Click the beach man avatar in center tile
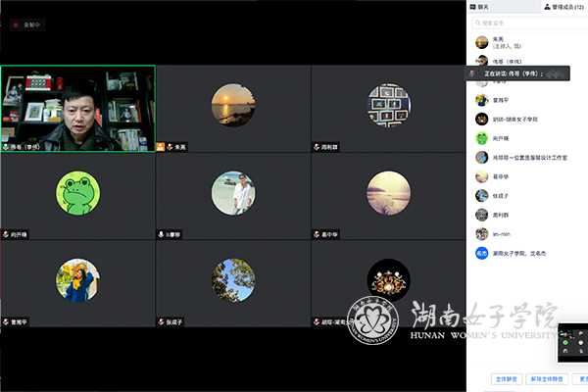 (x=233, y=193)
